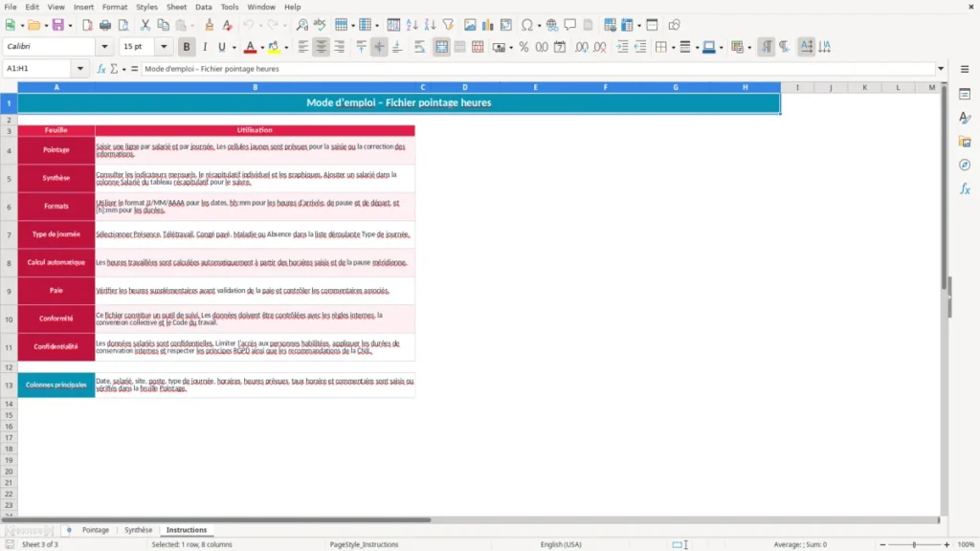Add a decimal place icon
Screen dimensions: 980x551
tap(581, 47)
